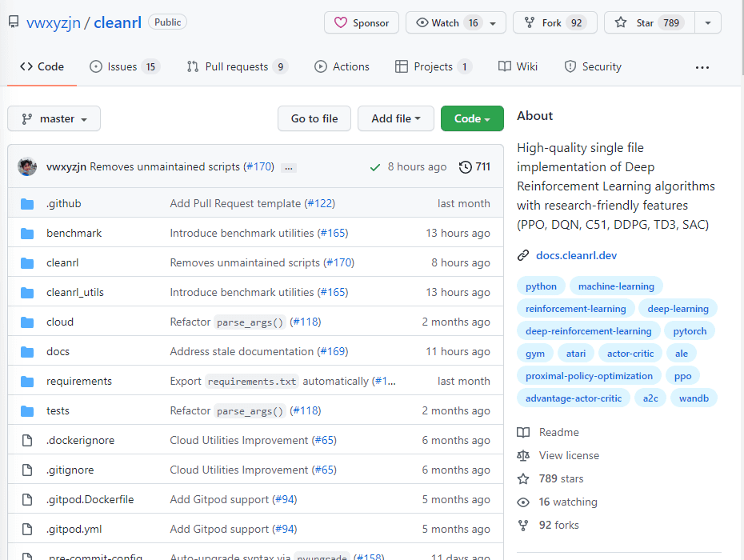Open the master branch dropdown
This screenshot has width=744, height=560.
(54, 118)
